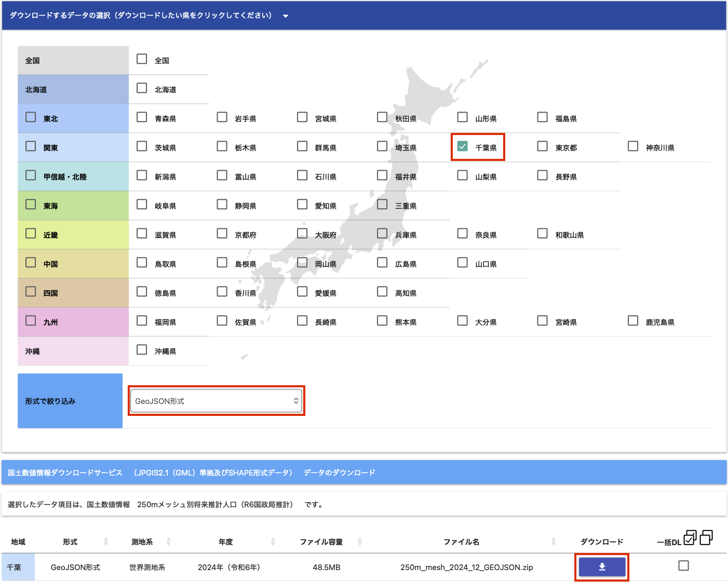Sort table by 形式 column arrows

point(106,542)
